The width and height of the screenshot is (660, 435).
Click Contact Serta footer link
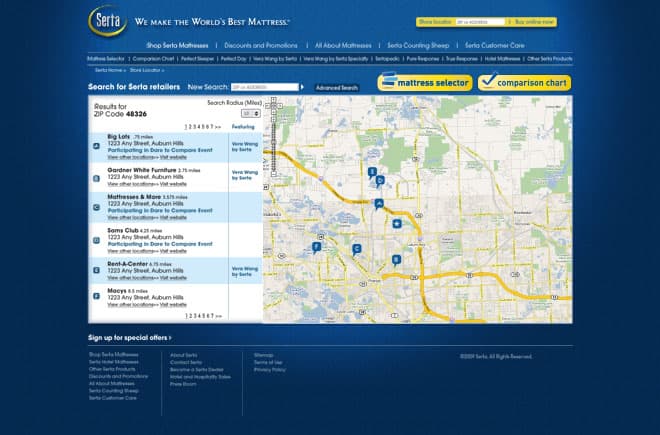pyautogui.click(x=186, y=363)
